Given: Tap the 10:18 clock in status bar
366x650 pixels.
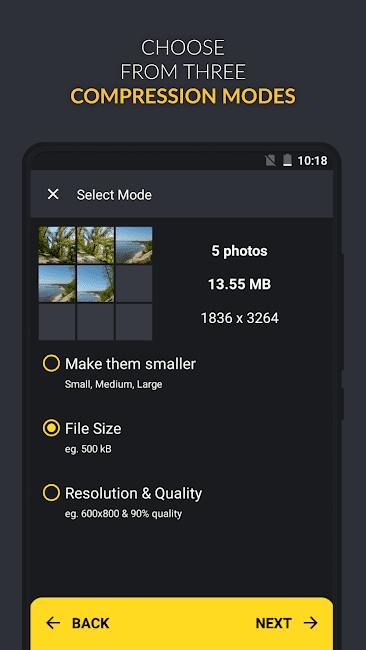Looking at the screenshot, I should 313,161.
